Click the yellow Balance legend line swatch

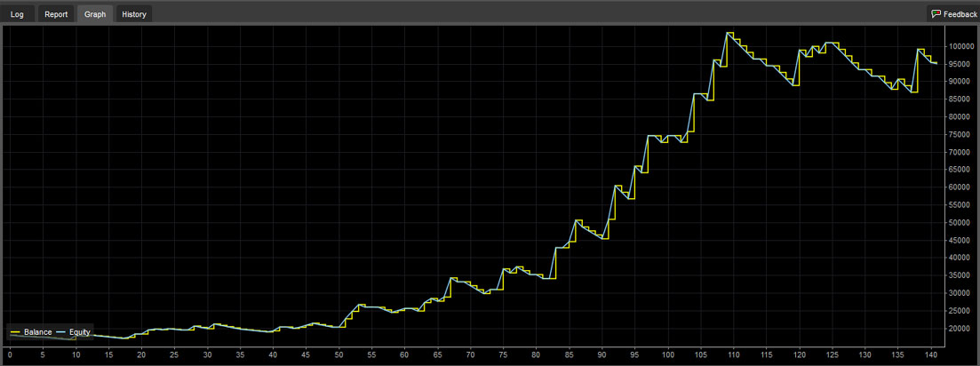click(16, 333)
